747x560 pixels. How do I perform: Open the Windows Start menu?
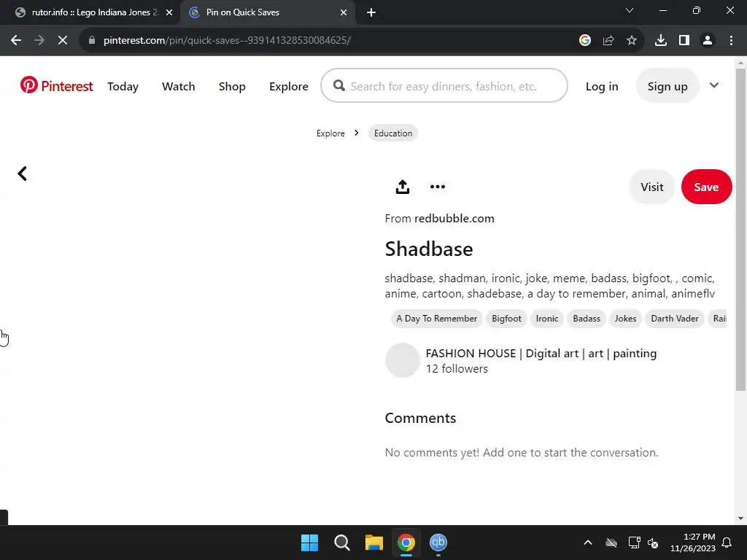point(309,542)
